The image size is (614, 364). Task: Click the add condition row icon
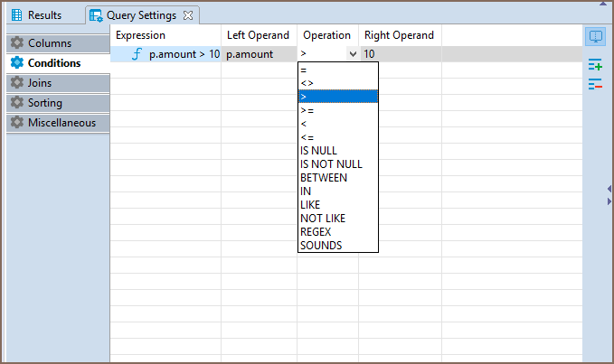[x=595, y=65]
